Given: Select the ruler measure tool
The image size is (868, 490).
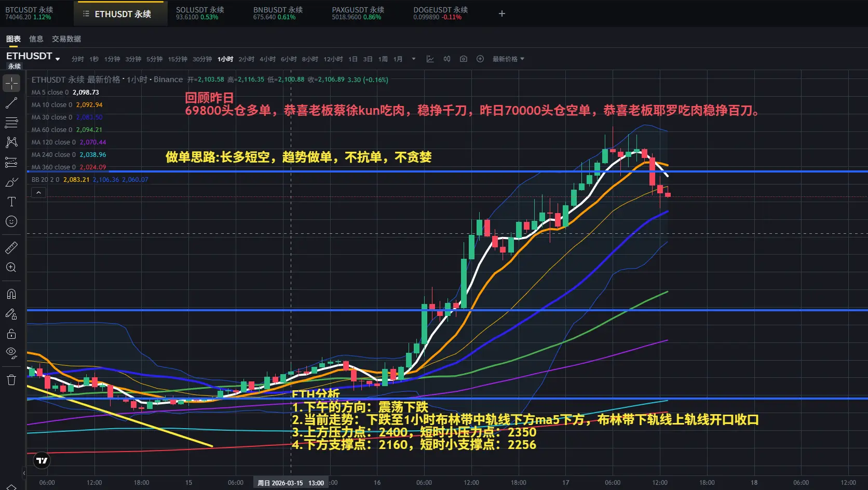Looking at the screenshot, I should click(11, 248).
